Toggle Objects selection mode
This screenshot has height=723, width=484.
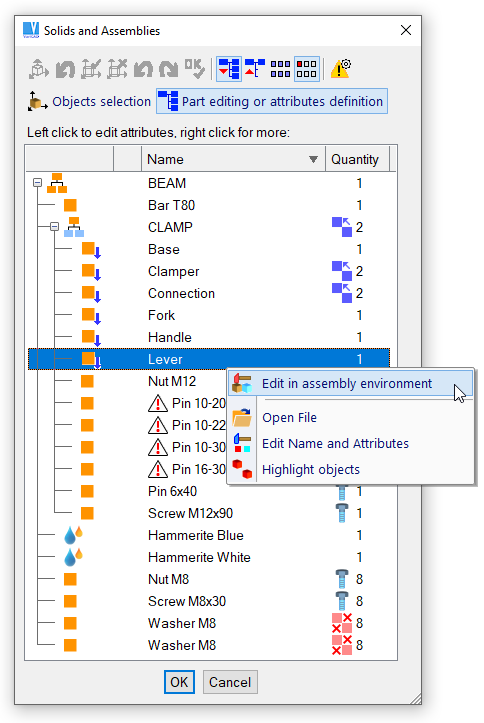tap(89, 101)
